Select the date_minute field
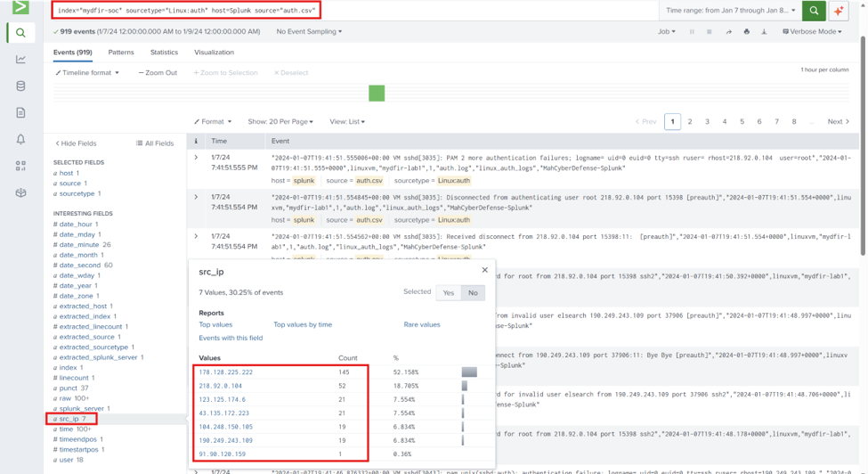 point(78,245)
